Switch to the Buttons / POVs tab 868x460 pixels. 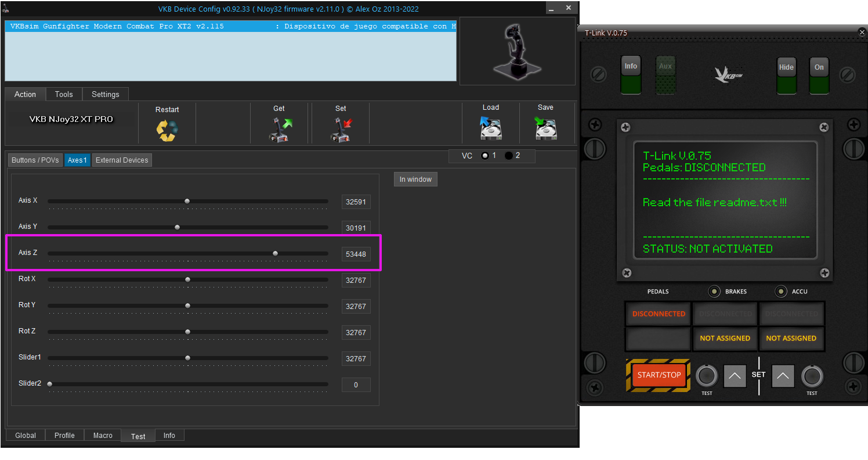coord(35,160)
